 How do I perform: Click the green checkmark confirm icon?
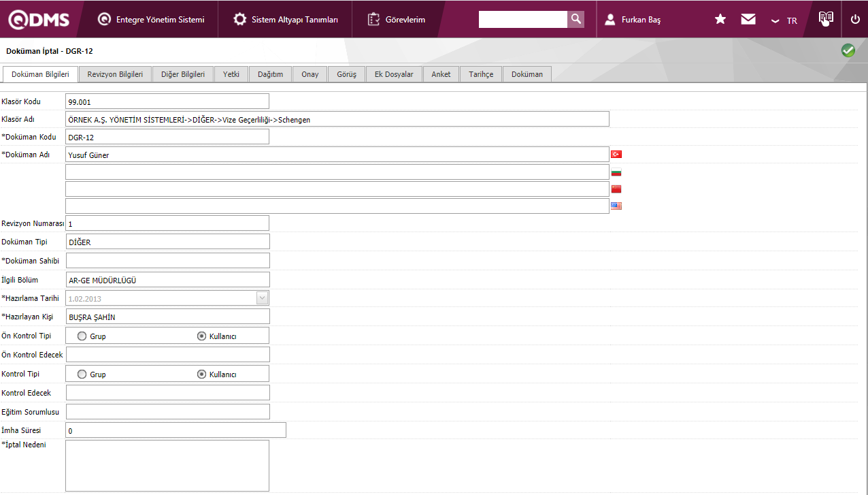pyautogui.click(x=848, y=50)
